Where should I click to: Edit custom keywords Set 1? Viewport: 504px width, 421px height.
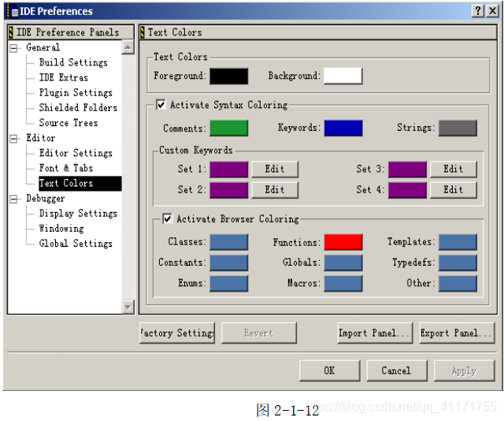pyautogui.click(x=275, y=170)
